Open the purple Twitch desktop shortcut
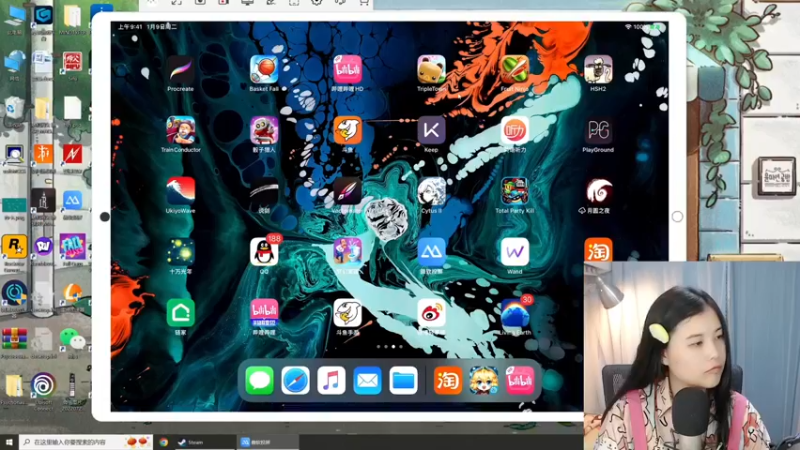 [x=43, y=247]
